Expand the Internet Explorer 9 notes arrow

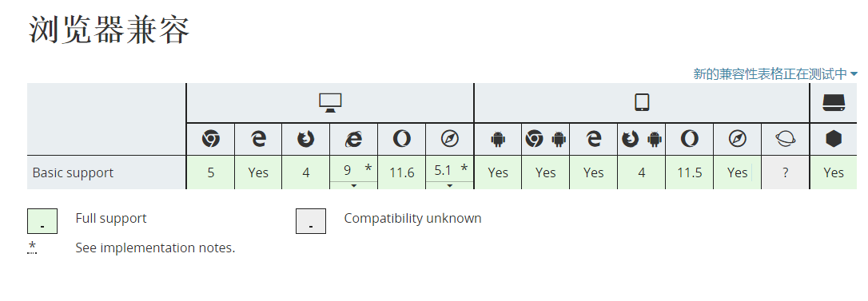pos(354,185)
